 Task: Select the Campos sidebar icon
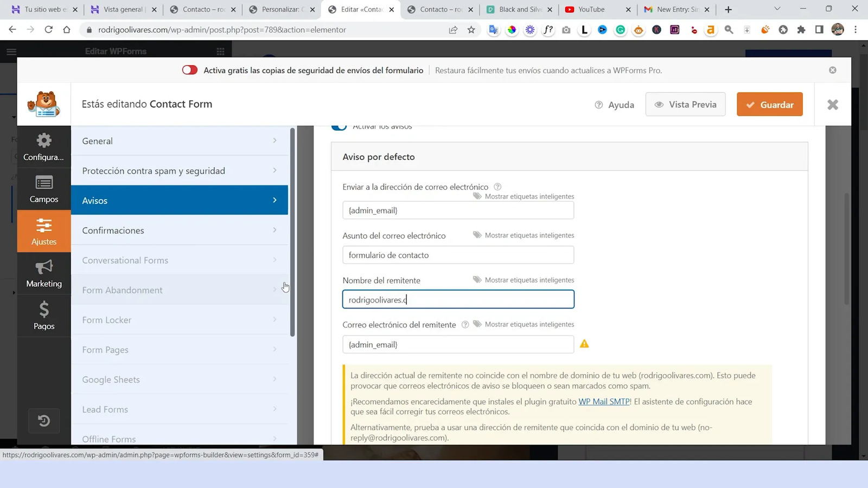(x=43, y=189)
